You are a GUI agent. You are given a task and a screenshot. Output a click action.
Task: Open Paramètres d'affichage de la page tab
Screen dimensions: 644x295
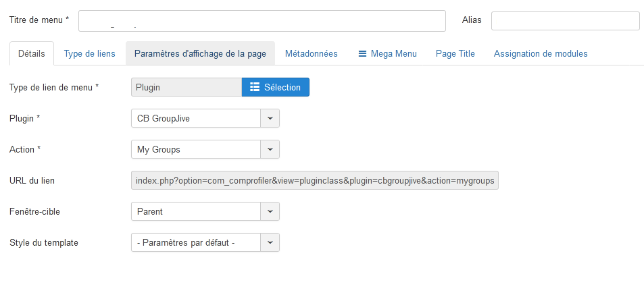[200, 54]
